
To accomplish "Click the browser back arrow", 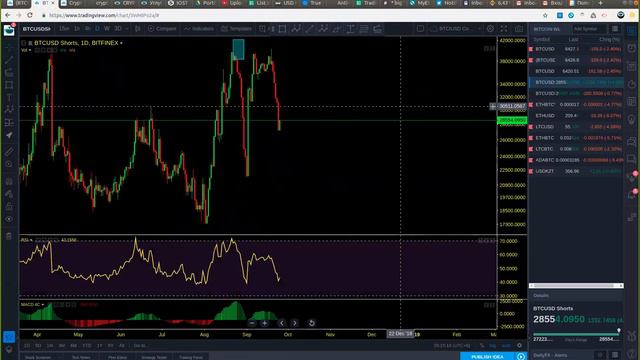I will pos(8,15).
